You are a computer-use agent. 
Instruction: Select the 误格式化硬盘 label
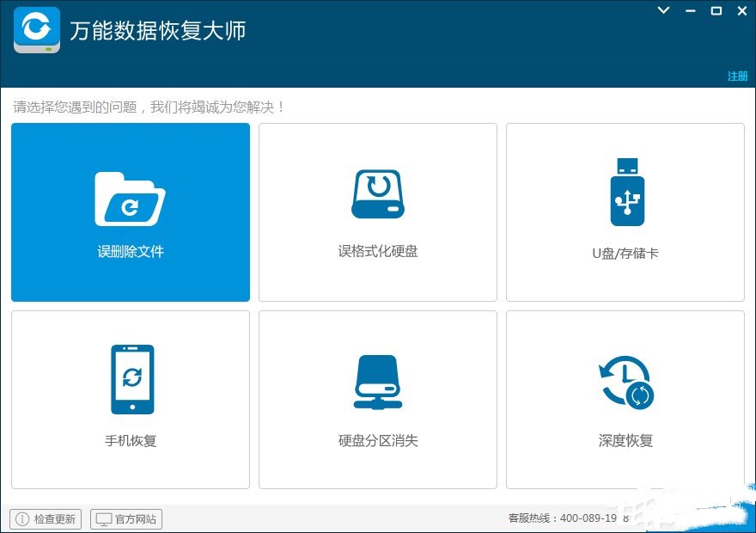377,251
